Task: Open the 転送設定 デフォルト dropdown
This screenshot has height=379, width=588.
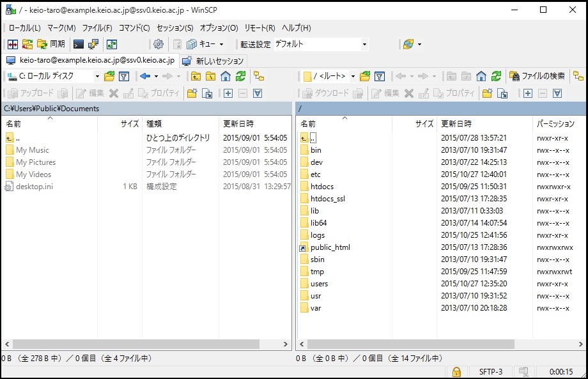Action: 364,44
